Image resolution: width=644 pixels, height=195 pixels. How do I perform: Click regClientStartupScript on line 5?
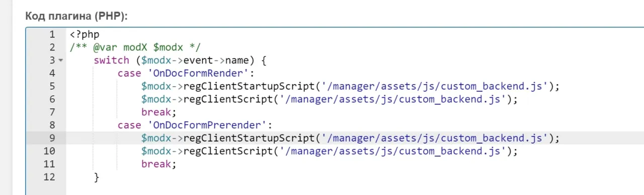tap(250, 86)
